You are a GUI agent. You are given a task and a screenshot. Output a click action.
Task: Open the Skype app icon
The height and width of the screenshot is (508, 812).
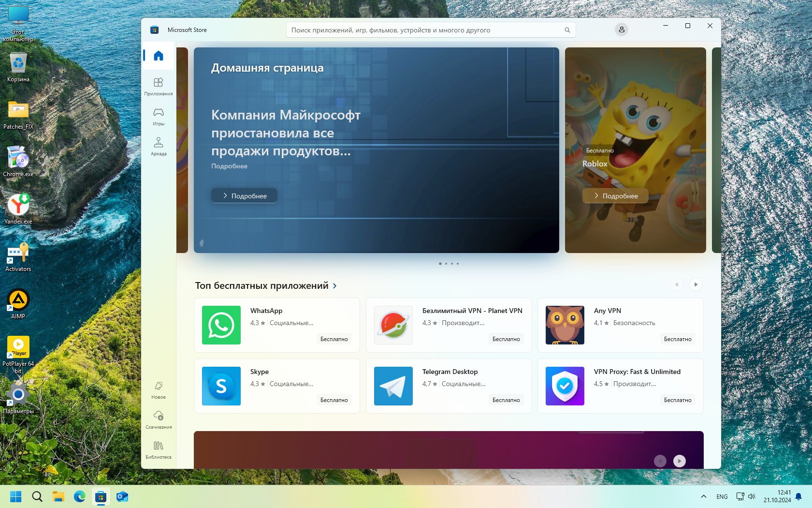tap(221, 386)
